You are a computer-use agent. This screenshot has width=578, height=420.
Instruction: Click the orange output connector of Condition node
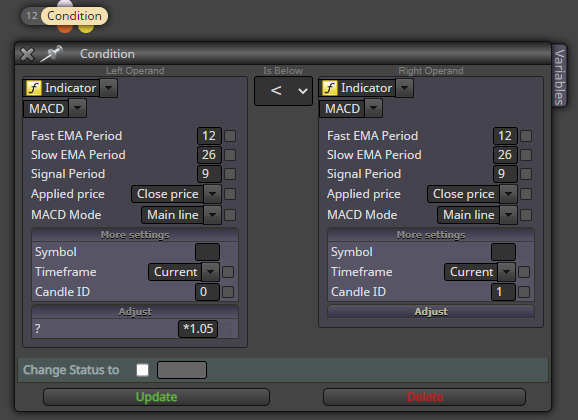[65, 29]
